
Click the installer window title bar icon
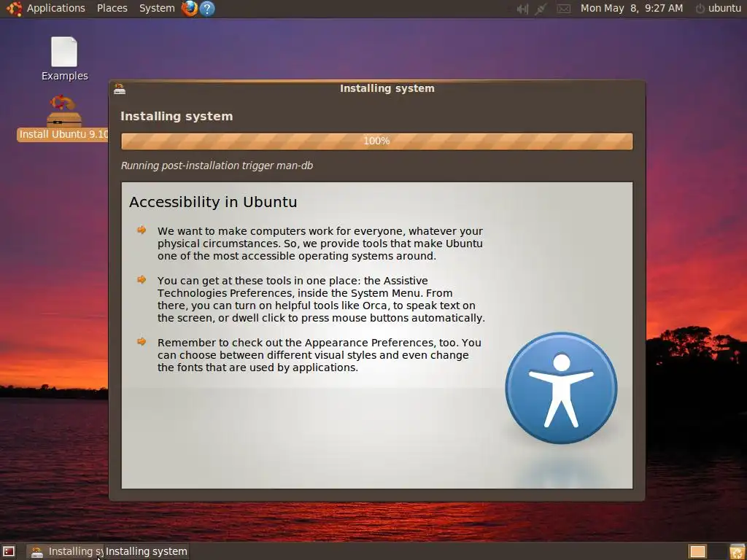pyautogui.click(x=120, y=88)
